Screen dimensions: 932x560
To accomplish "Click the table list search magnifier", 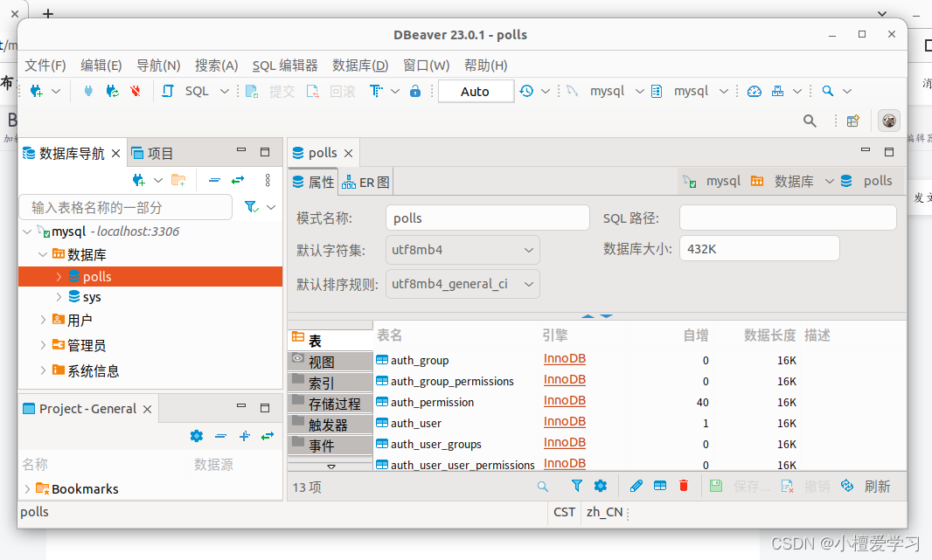I will (543, 487).
